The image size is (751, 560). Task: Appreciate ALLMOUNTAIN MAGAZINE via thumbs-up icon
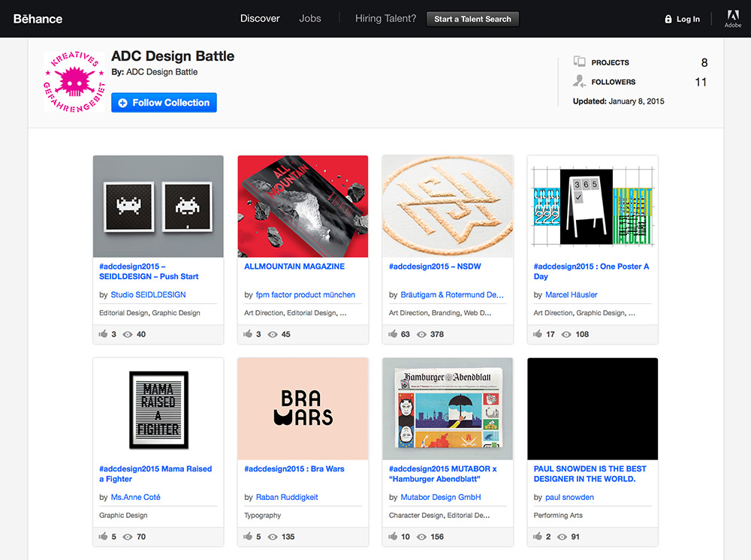point(248,333)
